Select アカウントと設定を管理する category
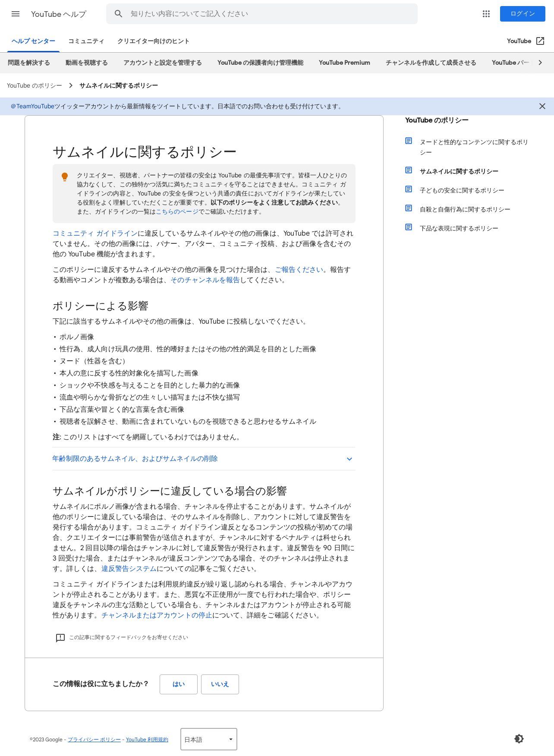 pyautogui.click(x=163, y=63)
